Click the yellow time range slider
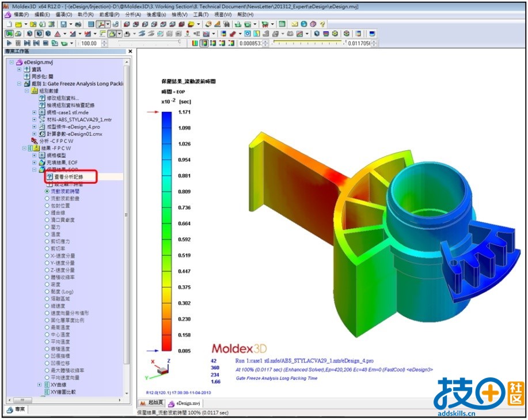Screen dimensions: 528x420 coord(309,43)
